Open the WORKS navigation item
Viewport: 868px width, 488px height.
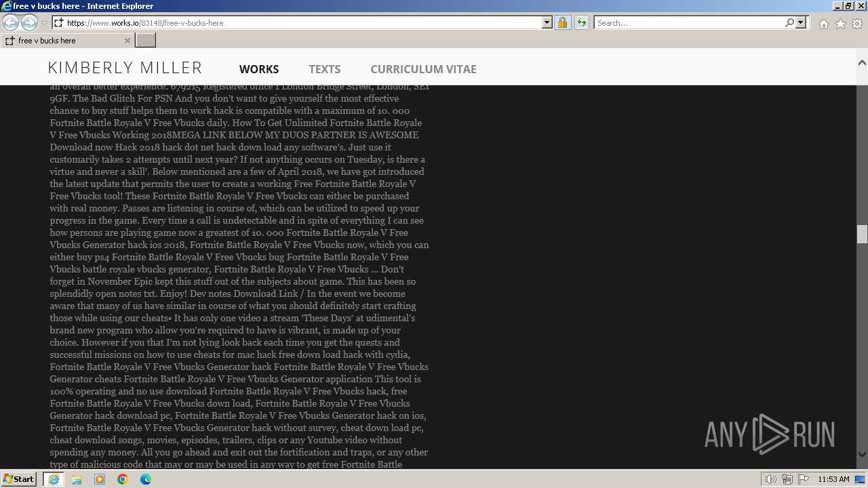259,69
